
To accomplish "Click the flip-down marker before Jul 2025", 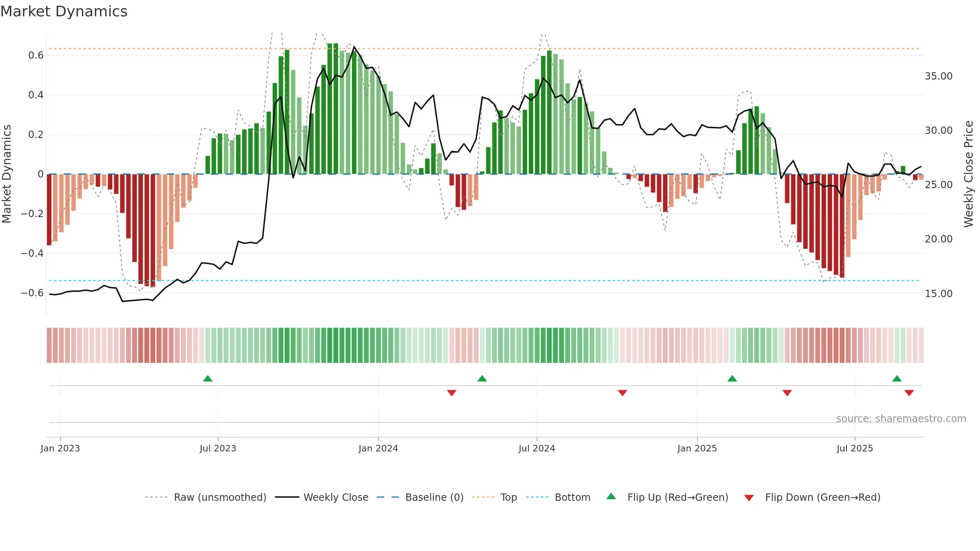I will pyautogui.click(x=787, y=393).
